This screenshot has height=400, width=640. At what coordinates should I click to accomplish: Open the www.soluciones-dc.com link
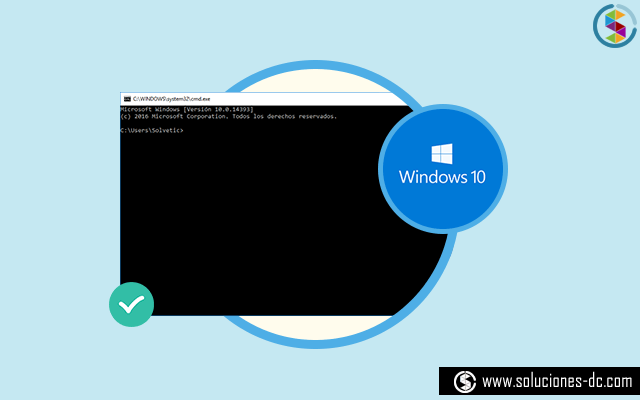coord(557,382)
